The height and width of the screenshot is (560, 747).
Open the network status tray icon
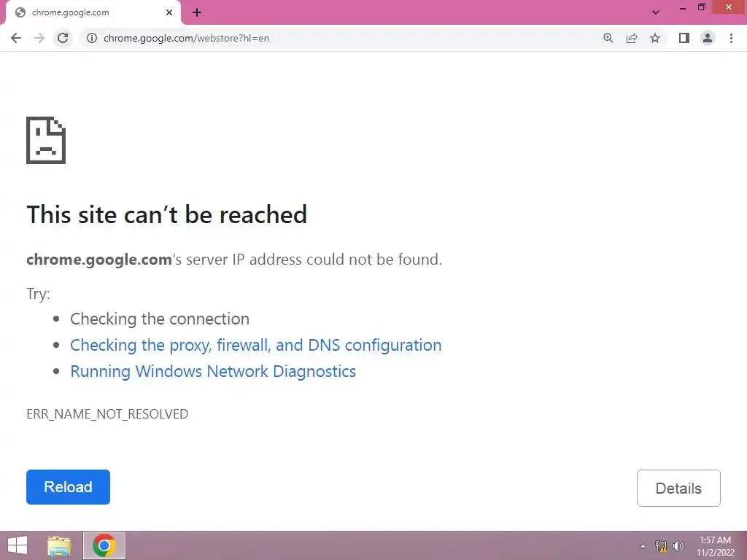click(x=661, y=546)
